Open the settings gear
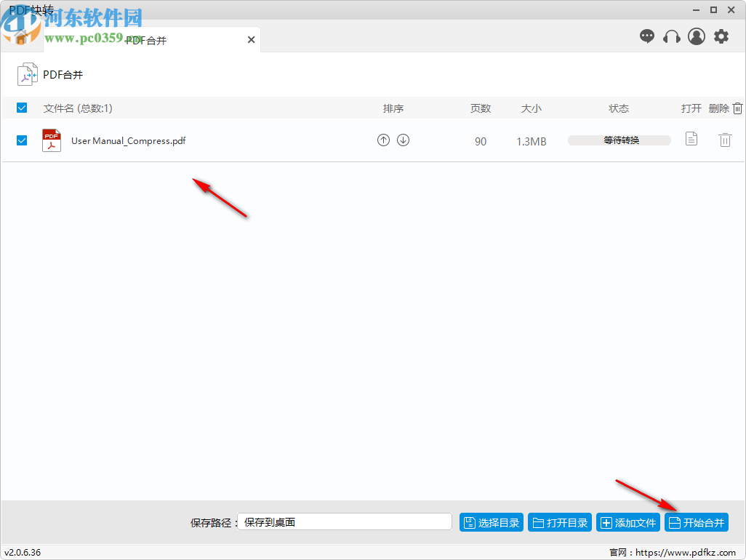 point(721,36)
